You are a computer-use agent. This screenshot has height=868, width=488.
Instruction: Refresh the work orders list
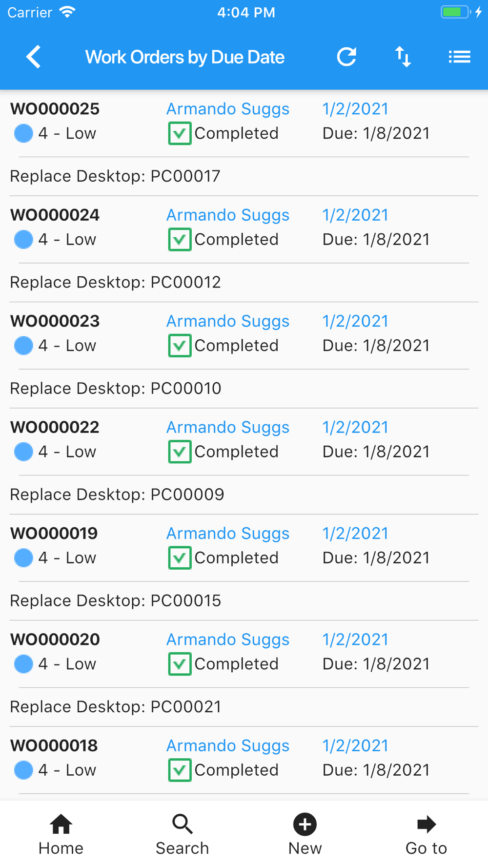tap(346, 57)
